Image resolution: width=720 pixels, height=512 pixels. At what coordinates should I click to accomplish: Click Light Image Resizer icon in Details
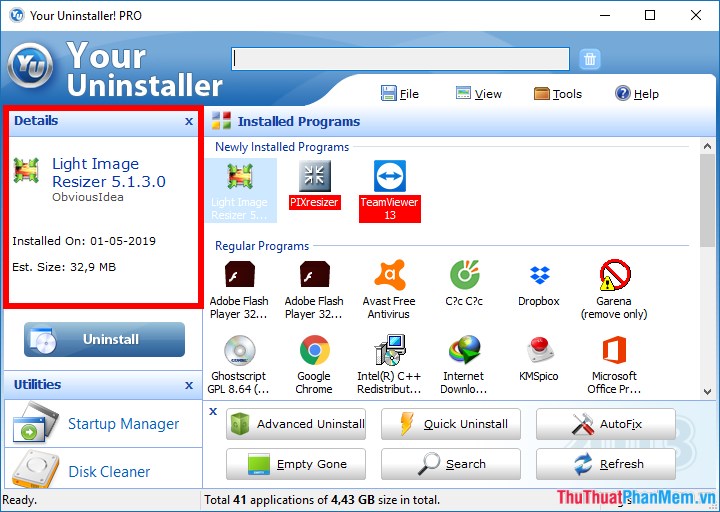26,170
